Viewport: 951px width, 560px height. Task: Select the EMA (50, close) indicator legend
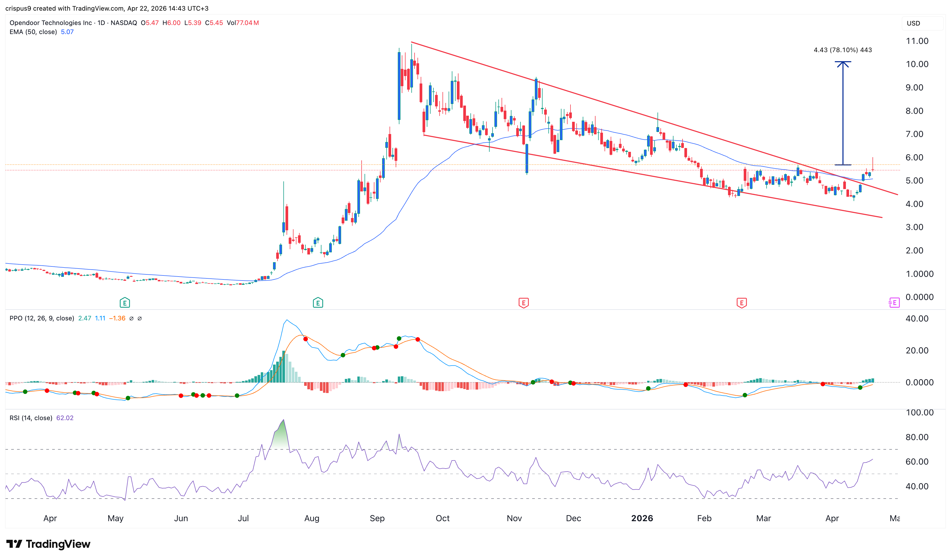coord(33,32)
